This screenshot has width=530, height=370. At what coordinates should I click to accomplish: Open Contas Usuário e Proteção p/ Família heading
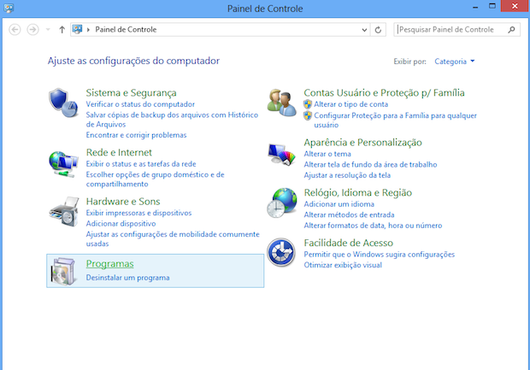coord(384,93)
